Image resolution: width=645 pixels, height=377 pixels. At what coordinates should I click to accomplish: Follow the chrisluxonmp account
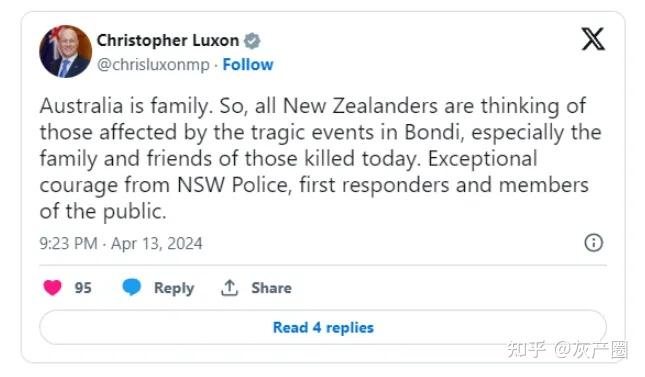coord(248,65)
